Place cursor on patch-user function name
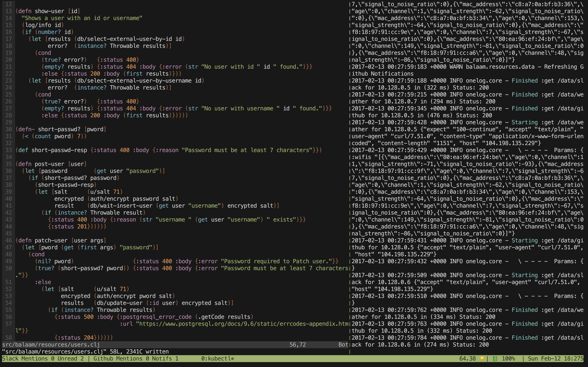 click(x=51, y=241)
